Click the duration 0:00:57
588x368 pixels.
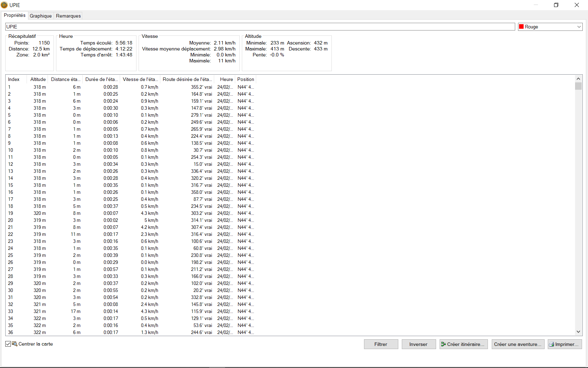[x=111, y=269]
